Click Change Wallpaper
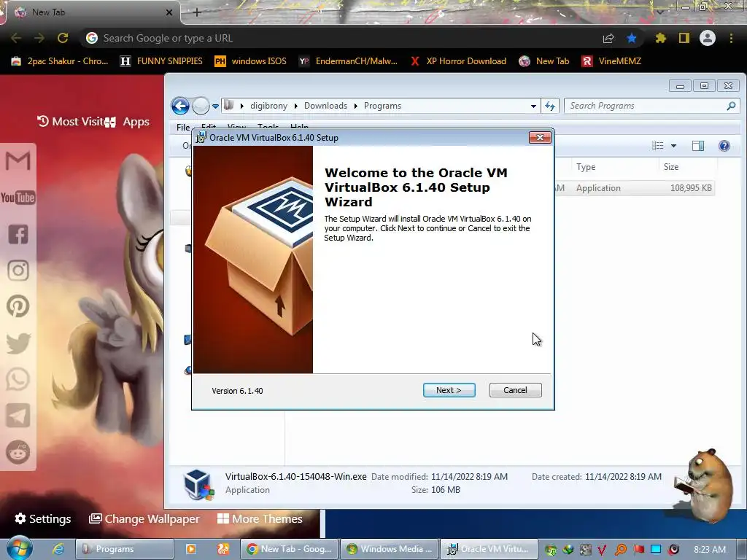Screen dimensions: 747x560 click(144, 518)
